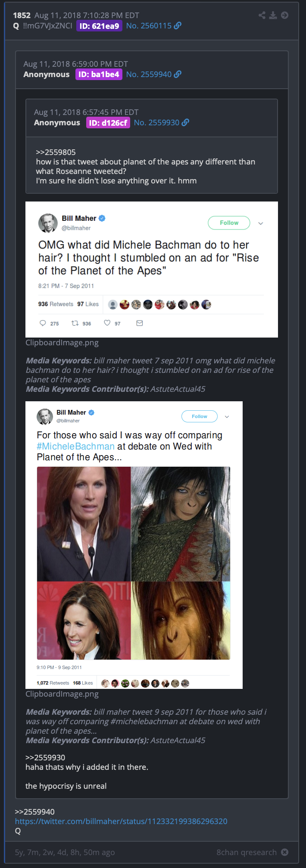Image resolution: width=306 pixels, height=868 pixels.
Task: Click the download icon in post header
Action: (x=273, y=15)
